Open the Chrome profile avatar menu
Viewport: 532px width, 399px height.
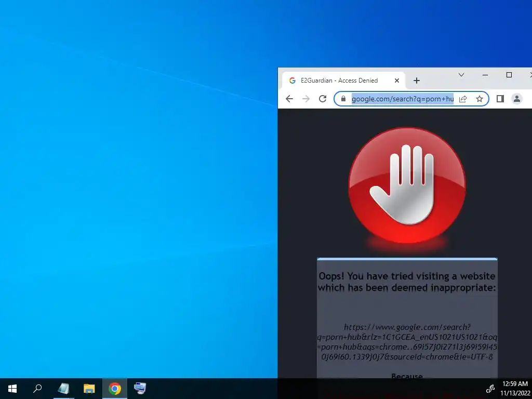pyautogui.click(x=517, y=99)
